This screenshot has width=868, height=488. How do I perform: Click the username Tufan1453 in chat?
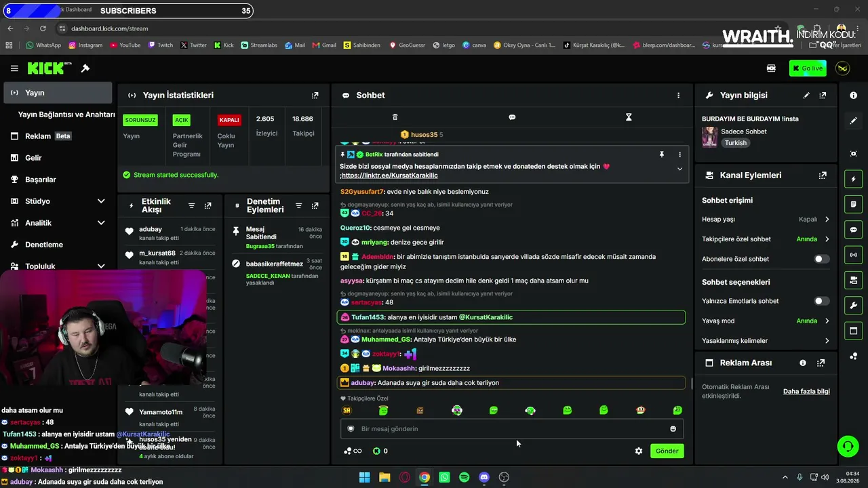(x=368, y=317)
